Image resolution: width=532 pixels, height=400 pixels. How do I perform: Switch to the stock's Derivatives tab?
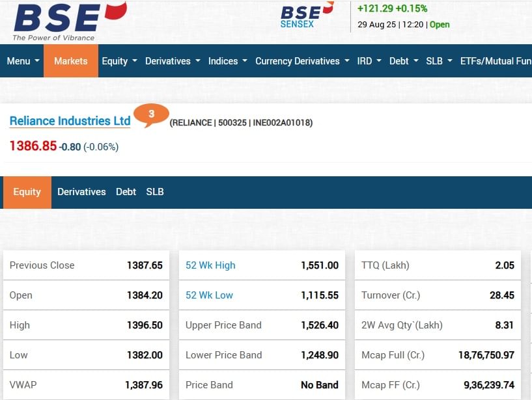[x=81, y=192]
